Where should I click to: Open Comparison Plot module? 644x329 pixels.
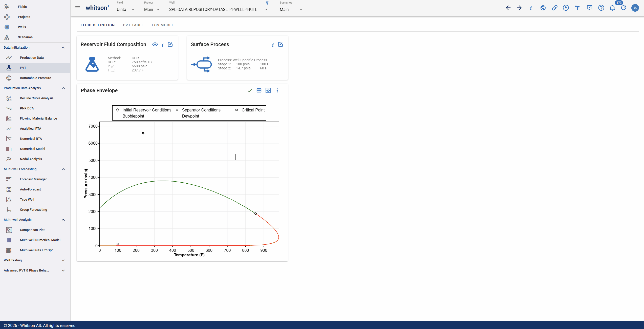35,230
